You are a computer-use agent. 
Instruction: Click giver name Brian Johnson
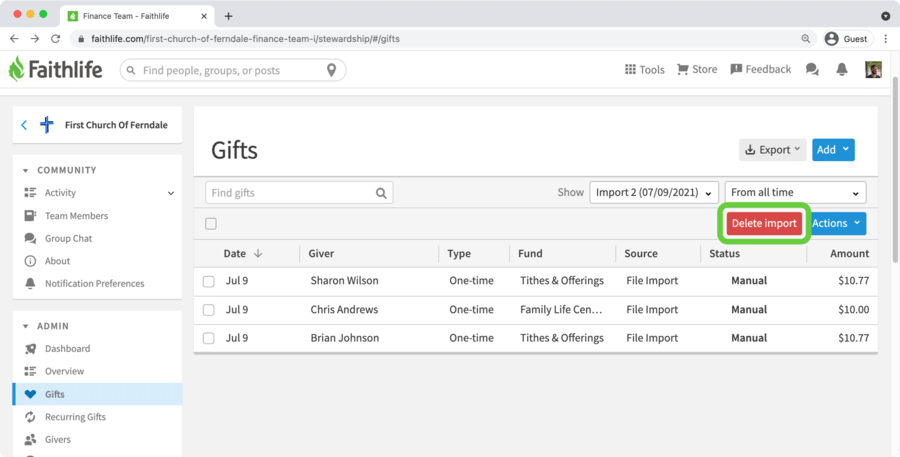345,338
